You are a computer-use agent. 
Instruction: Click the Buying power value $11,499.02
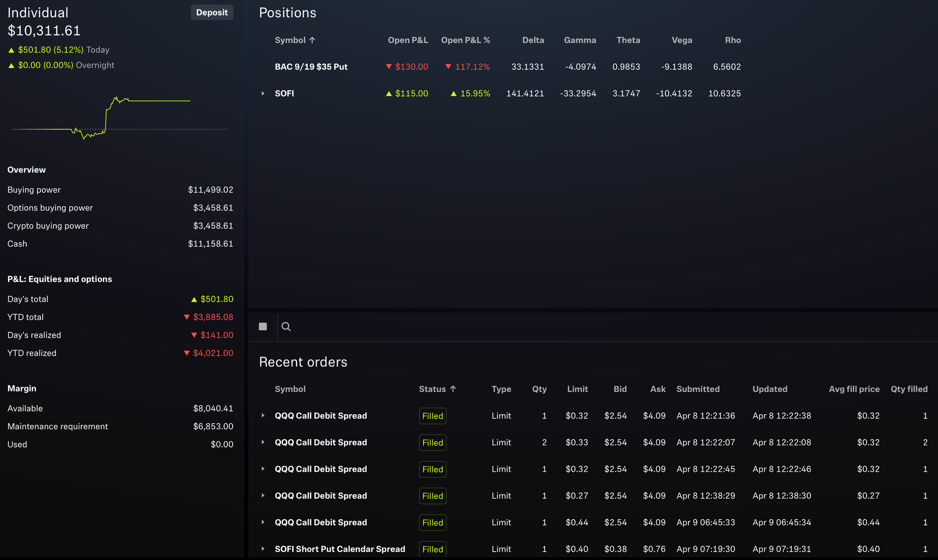coord(210,190)
